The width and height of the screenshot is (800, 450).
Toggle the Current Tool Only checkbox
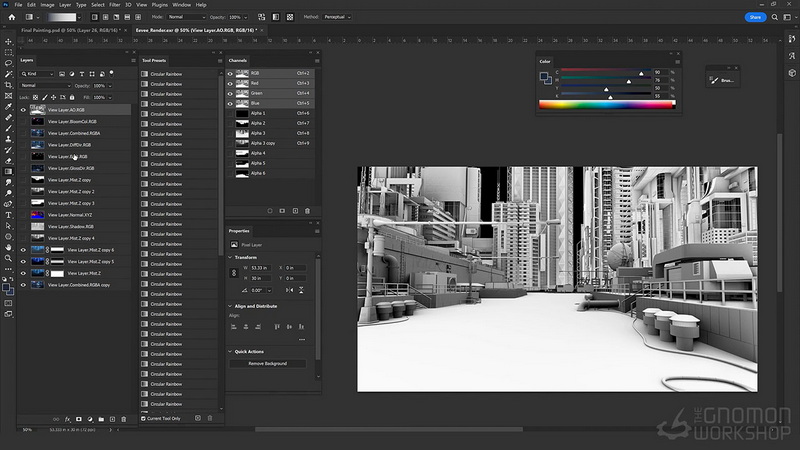143,418
